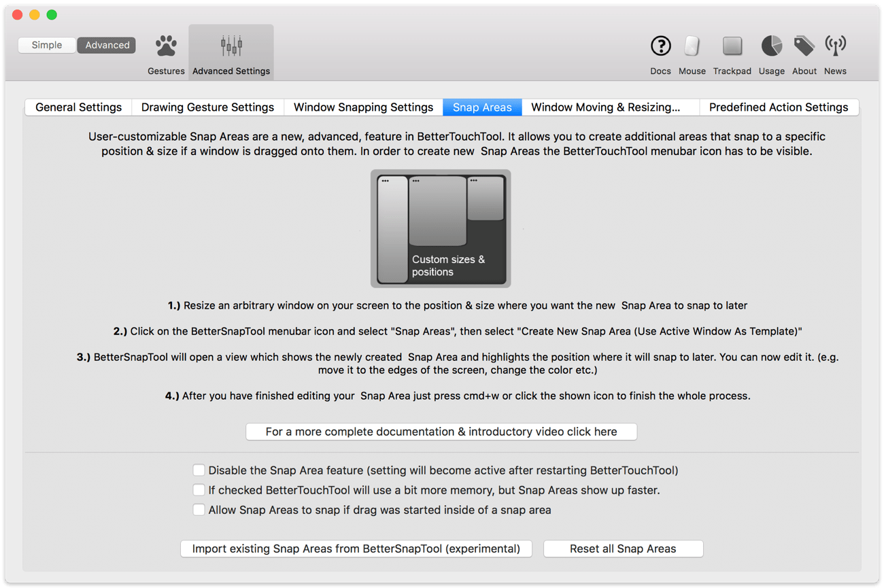884x588 pixels.
Task: Open the Gestures section paw icon
Action: click(166, 46)
